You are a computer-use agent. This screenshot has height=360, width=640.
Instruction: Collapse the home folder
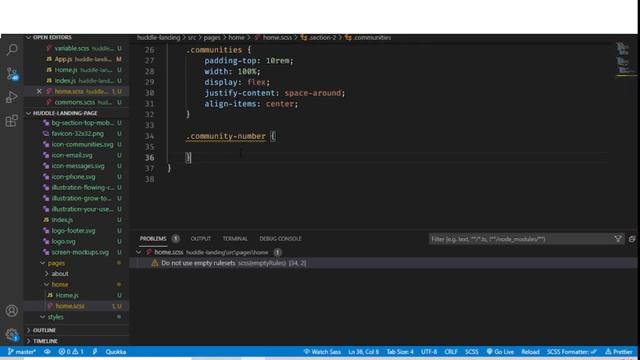(x=60, y=284)
